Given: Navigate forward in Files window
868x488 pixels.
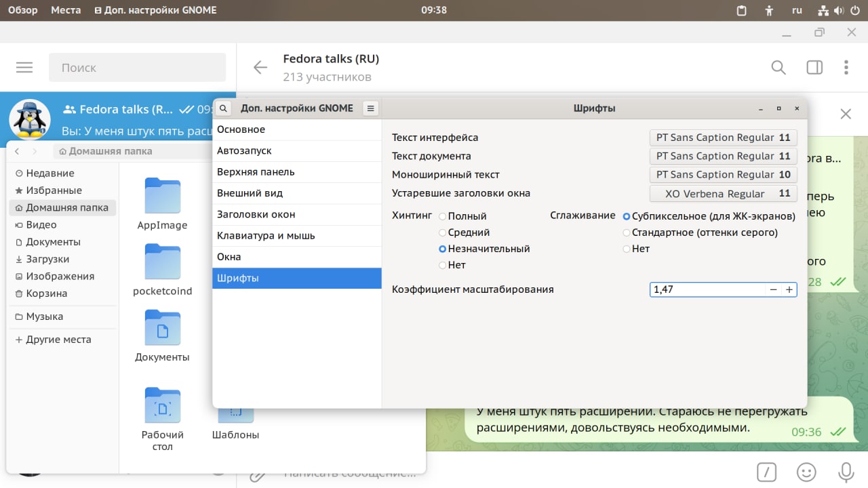Looking at the screenshot, I should pos(35,151).
